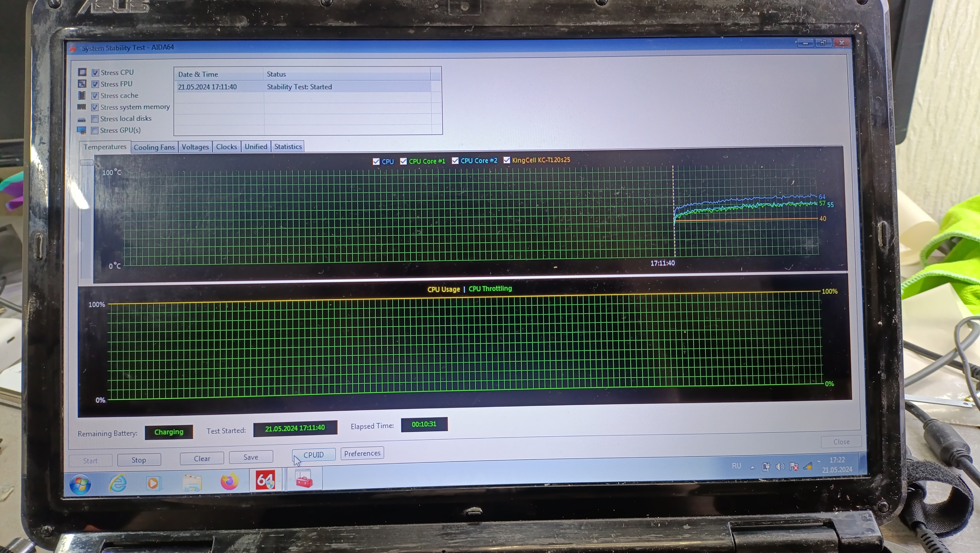
Task: Uncheck Stress cache checkbox
Action: tap(95, 96)
